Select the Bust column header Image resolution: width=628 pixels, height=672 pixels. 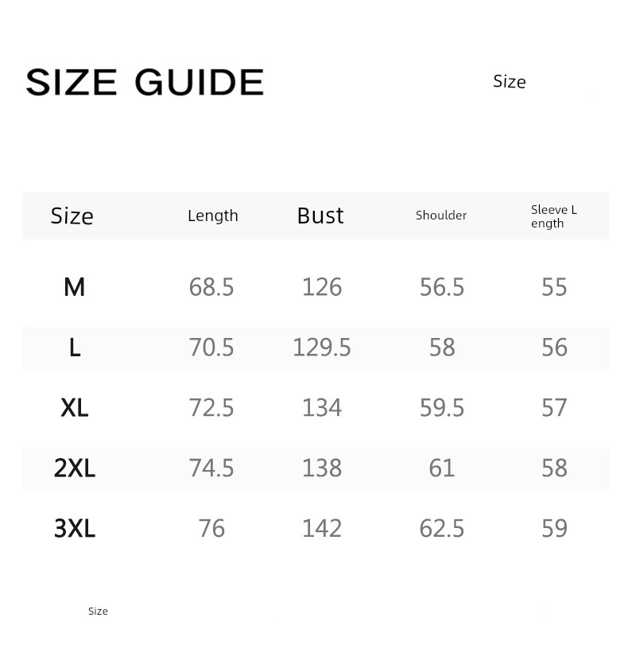(x=320, y=216)
